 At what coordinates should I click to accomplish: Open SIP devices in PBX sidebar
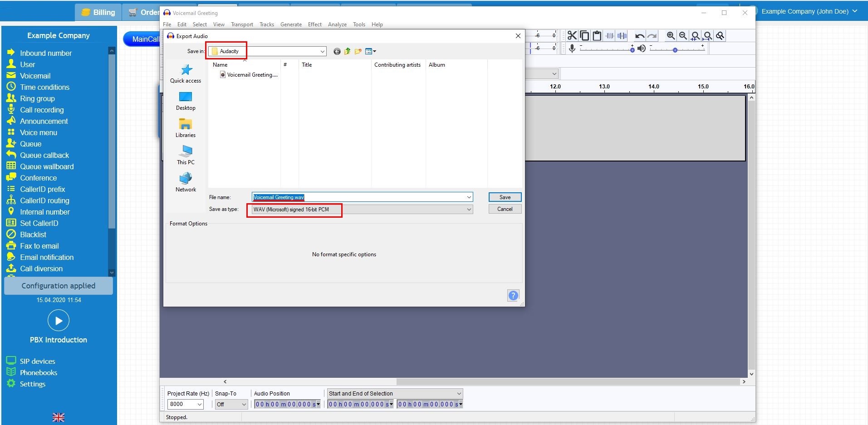click(37, 361)
